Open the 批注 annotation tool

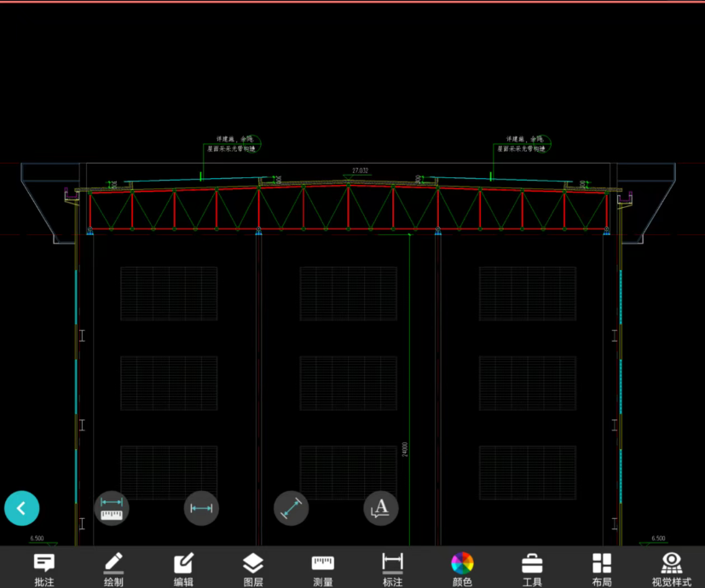coord(44,568)
